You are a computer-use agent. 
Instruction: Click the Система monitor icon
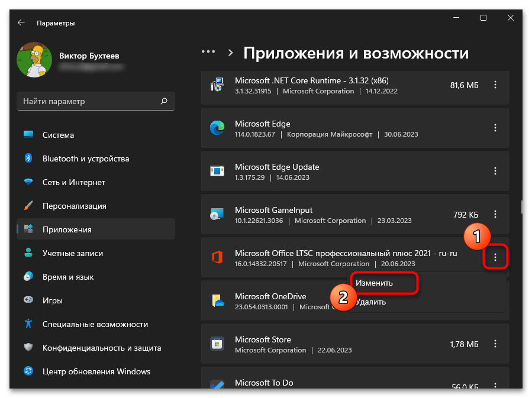(x=28, y=134)
